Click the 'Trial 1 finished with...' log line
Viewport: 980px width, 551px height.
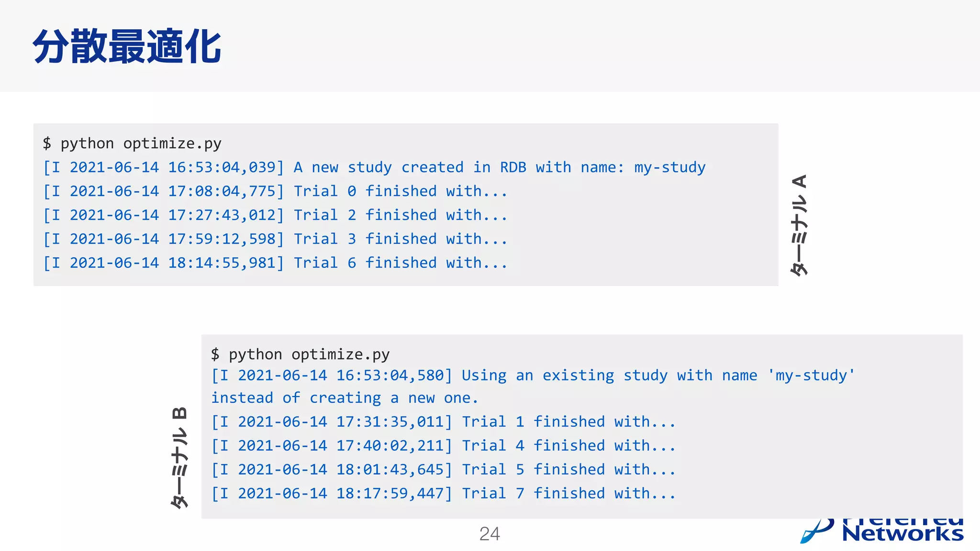pyautogui.click(x=444, y=422)
